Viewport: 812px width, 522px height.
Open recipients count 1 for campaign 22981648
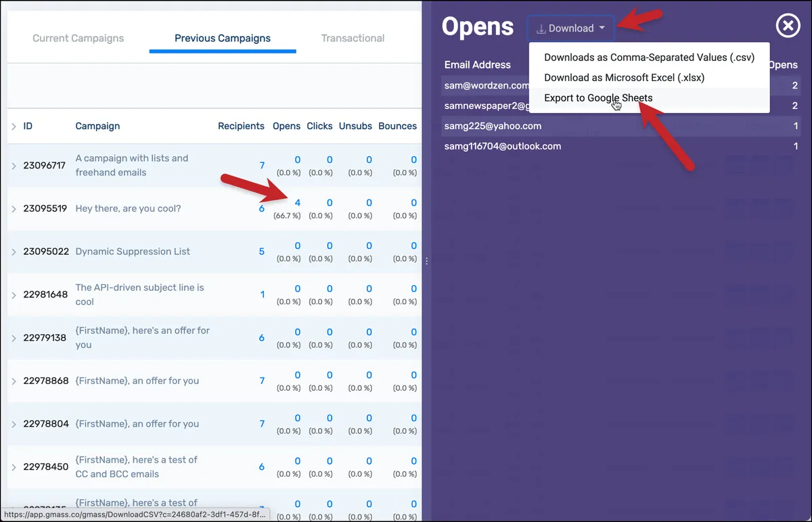(263, 295)
